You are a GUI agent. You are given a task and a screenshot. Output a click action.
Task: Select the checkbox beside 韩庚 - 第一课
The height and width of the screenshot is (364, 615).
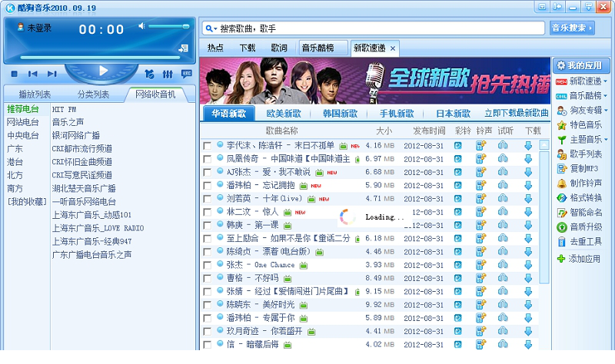(208, 226)
